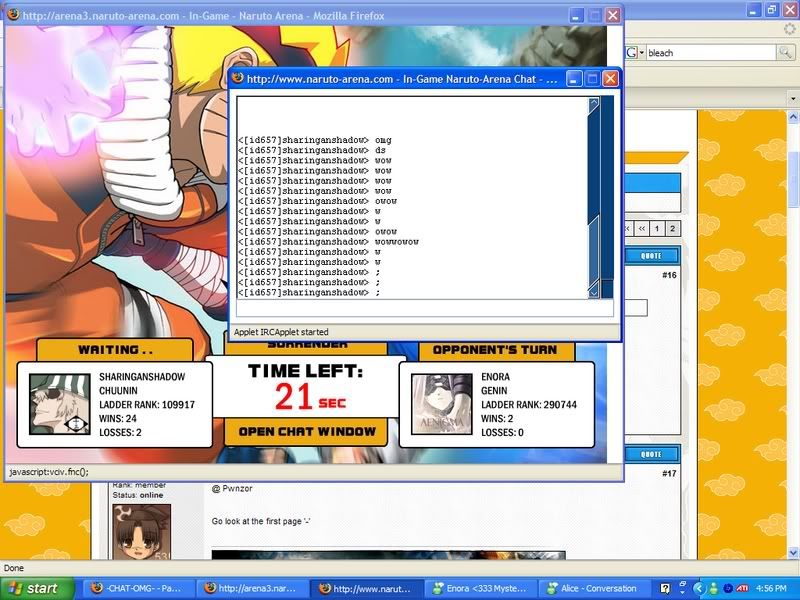
Task: Click the background page scroll-up arrow
Action: click(x=793, y=118)
